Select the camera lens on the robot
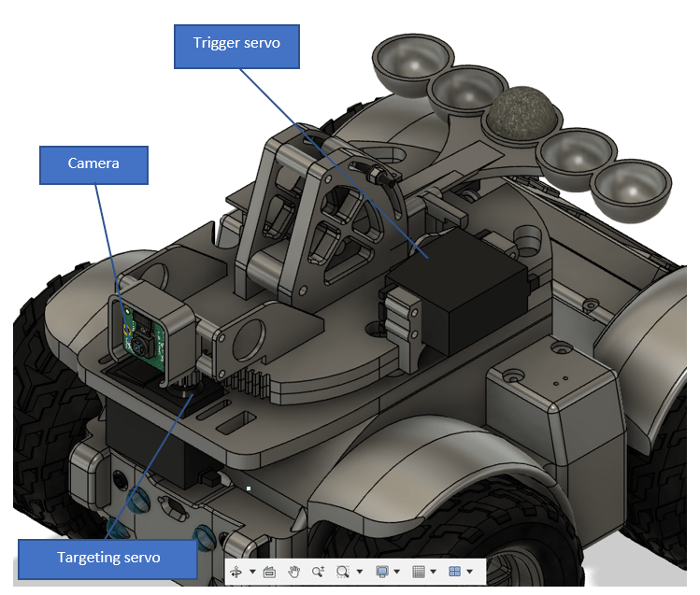The height and width of the screenshot is (595, 700). point(137,343)
